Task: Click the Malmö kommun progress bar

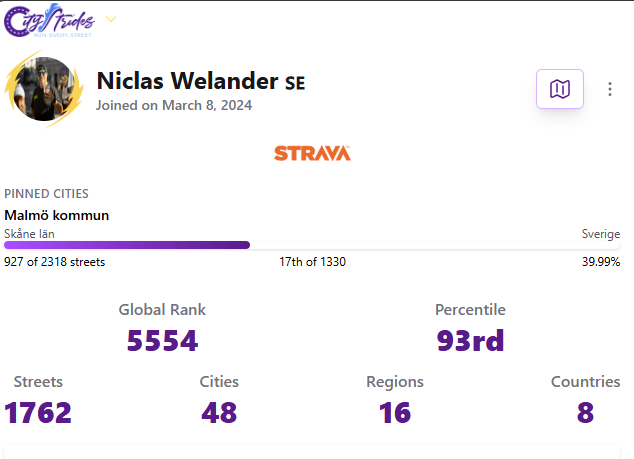Action: pyautogui.click(x=312, y=245)
